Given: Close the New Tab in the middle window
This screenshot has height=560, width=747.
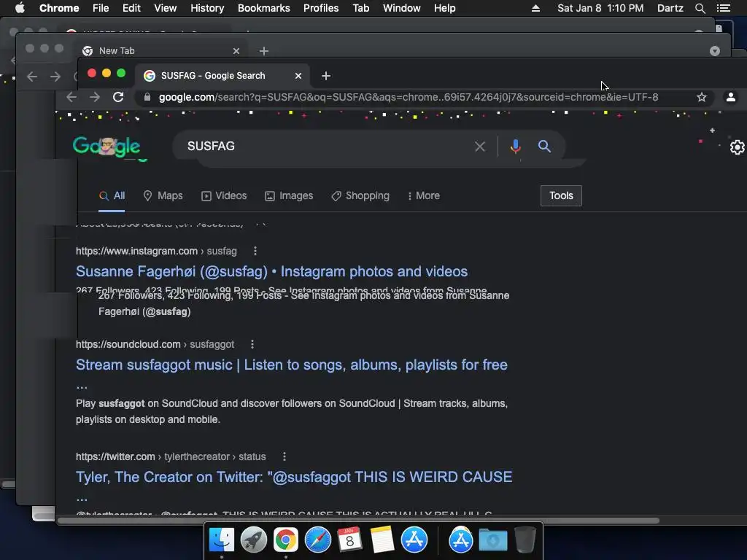Looking at the screenshot, I should click(236, 51).
